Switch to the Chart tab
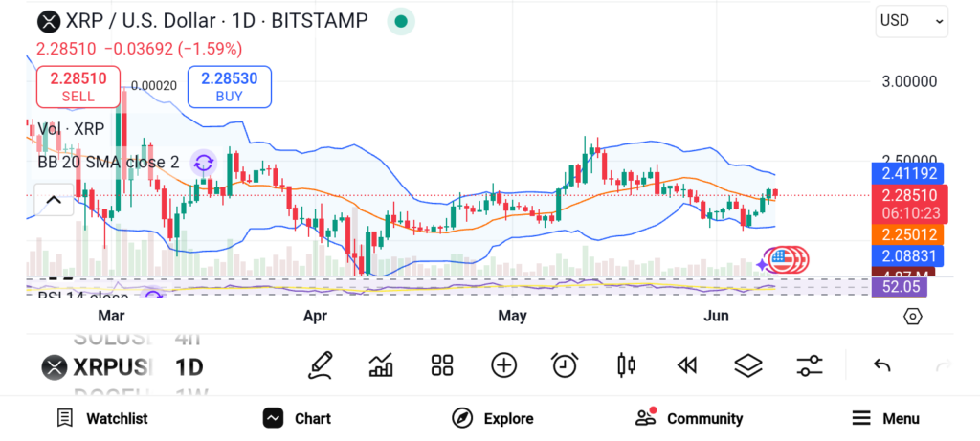Image resolution: width=980 pixels, height=441 pixels. click(297, 418)
